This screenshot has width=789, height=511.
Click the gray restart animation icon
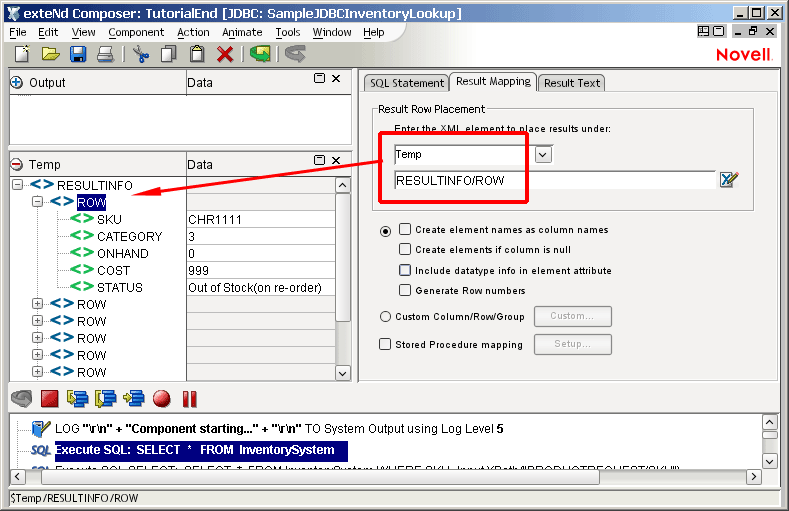tap(22, 399)
